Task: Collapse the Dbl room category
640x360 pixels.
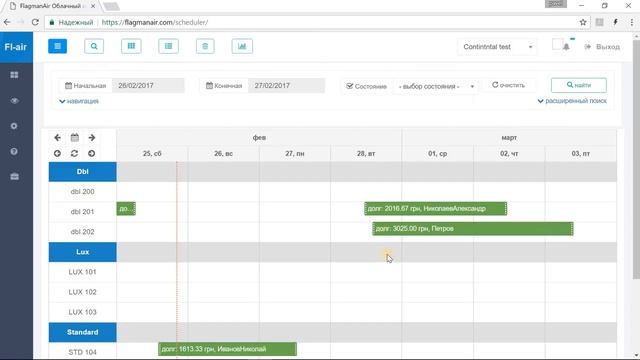Action: (x=82, y=172)
